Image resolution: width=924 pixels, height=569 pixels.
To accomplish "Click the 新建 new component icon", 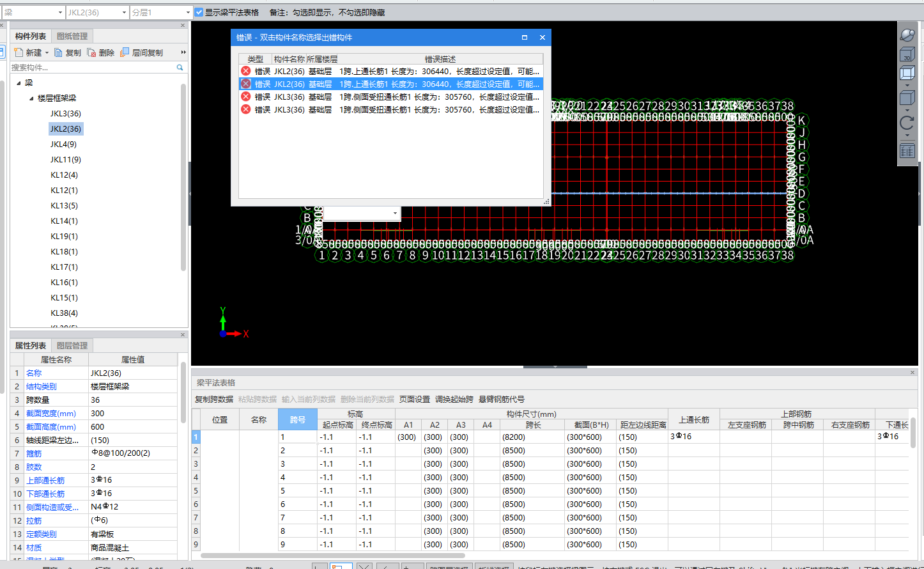I will tap(19, 52).
